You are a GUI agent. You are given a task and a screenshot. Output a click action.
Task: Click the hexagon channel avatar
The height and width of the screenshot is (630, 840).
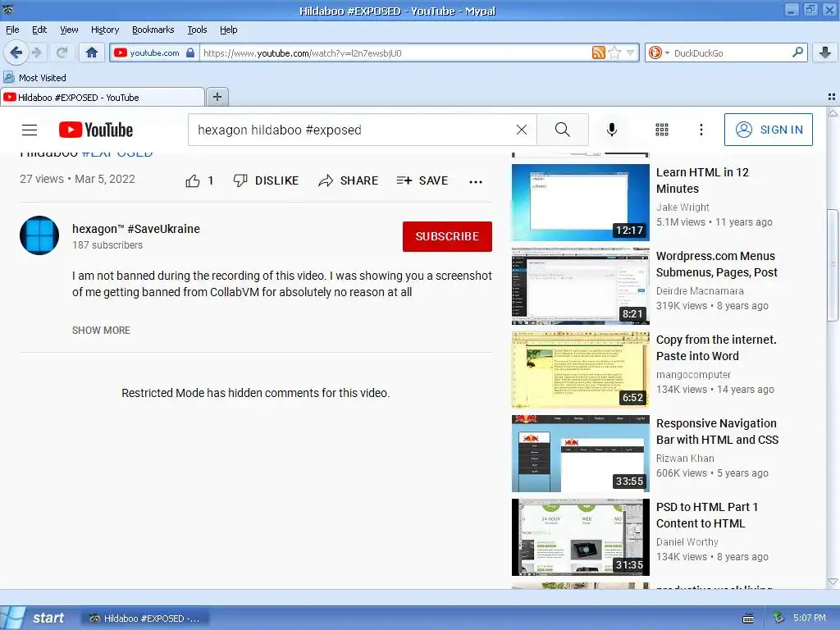(39, 235)
